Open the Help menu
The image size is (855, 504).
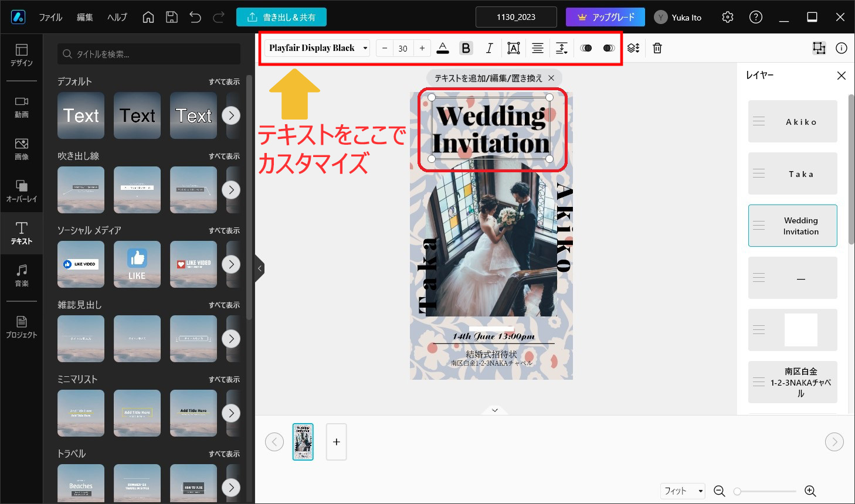click(117, 17)
